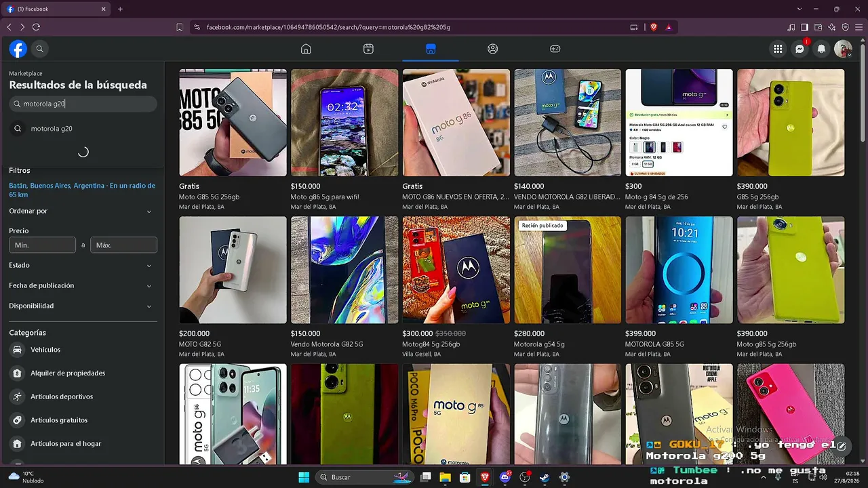Image resolution: width=868 pixels, height=488 pixels.
Task: Change the Batán, Buenos Aires location filter
Action: click(82, 190)
